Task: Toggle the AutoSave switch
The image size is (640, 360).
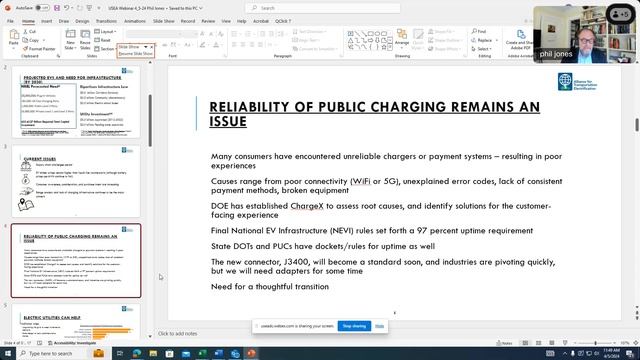Action: [x=42, y=8]
